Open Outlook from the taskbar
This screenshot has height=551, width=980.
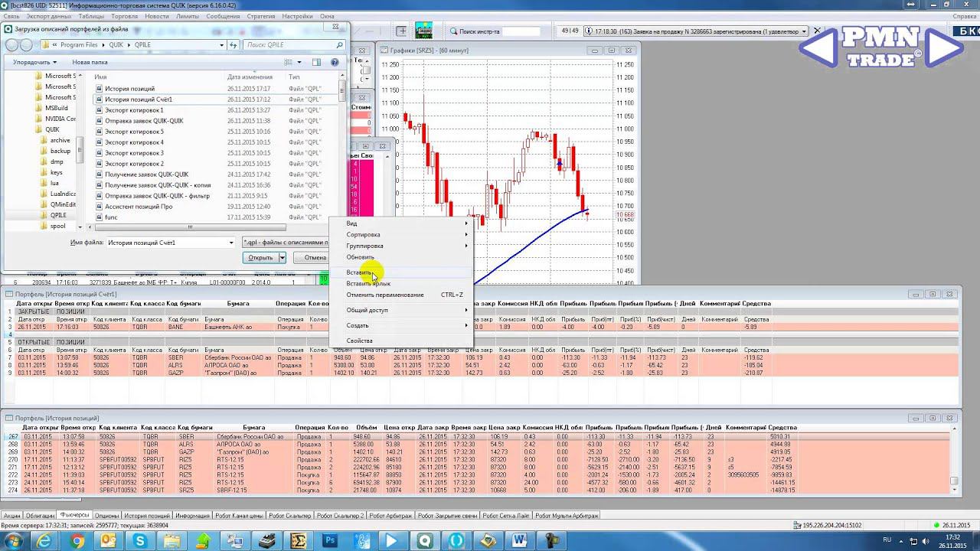point(109,540)
